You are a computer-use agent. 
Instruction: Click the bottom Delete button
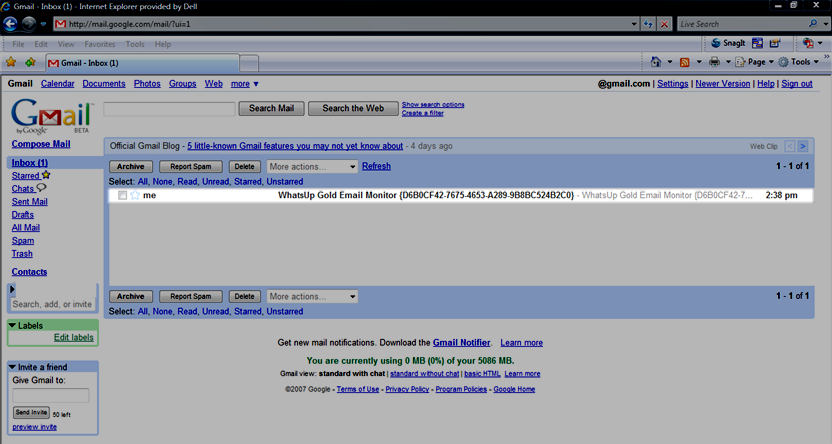[245, 297]
